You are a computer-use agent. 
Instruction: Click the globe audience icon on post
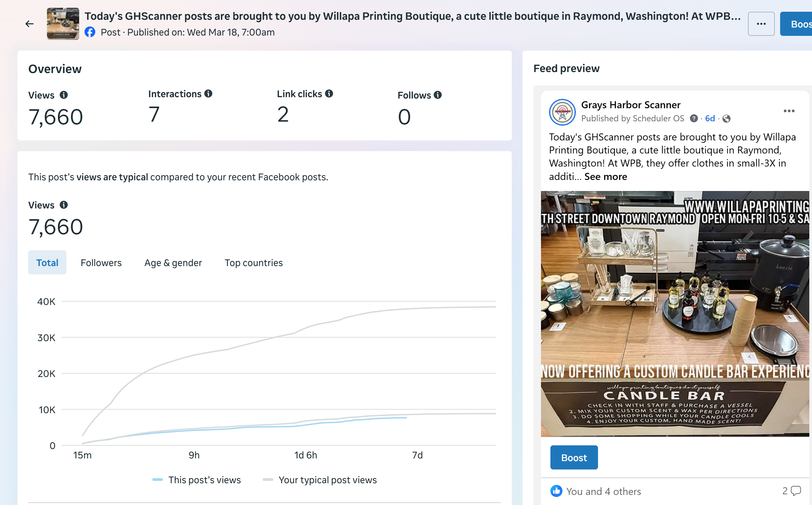point(726,119)
